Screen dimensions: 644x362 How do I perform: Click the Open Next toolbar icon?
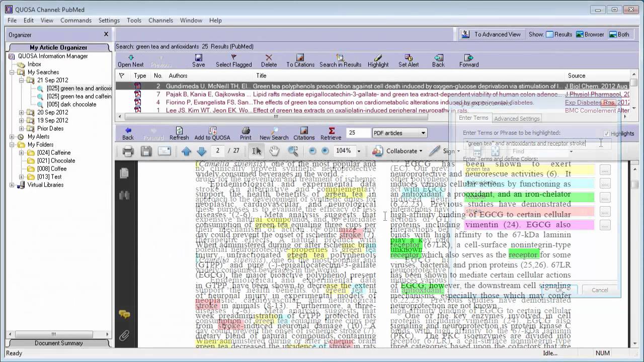click(131, 58)
